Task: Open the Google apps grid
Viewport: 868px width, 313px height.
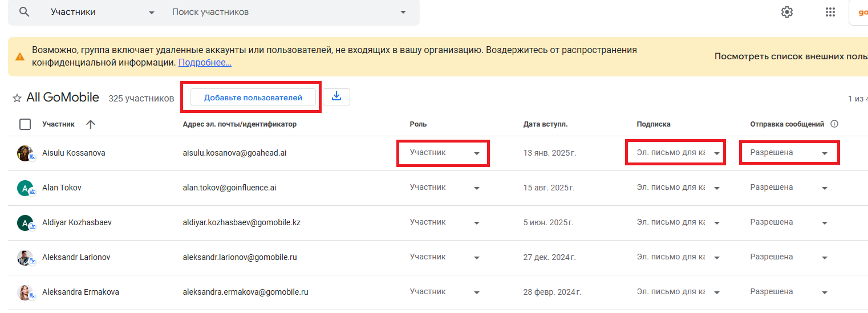Action: (x=830, y=12)
